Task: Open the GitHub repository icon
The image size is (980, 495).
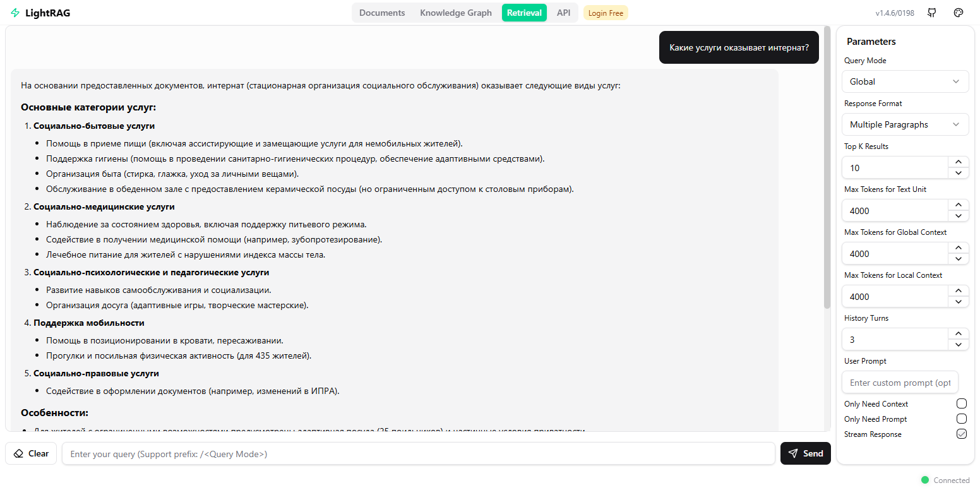Action: pyautogui.click(x=932, y=13)
